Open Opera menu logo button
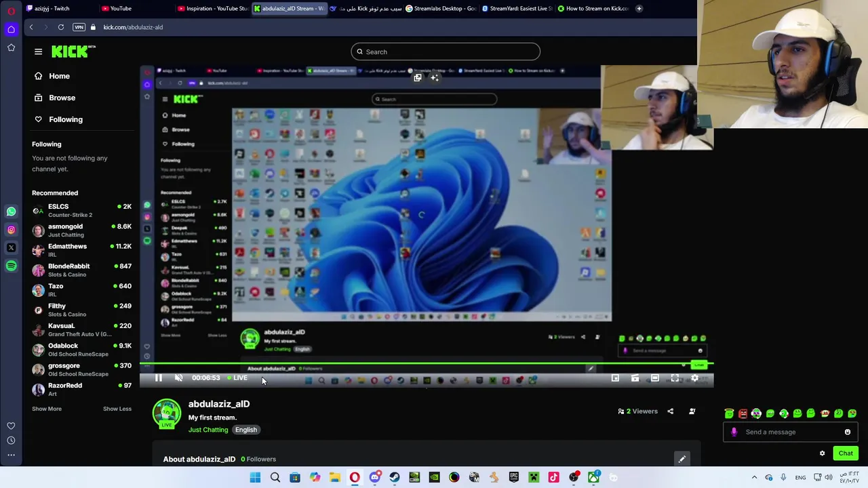 point(11,11)
